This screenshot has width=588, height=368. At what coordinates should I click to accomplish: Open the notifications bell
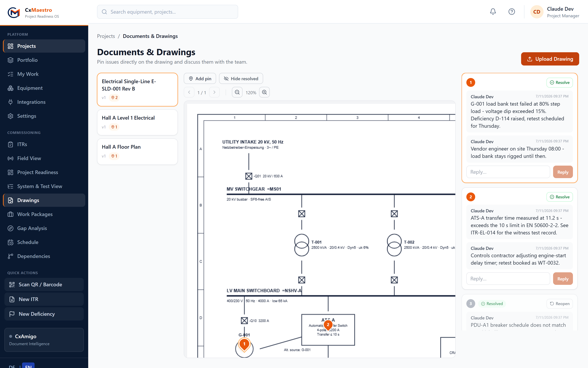pyautogui.click(x=493, y=11)
